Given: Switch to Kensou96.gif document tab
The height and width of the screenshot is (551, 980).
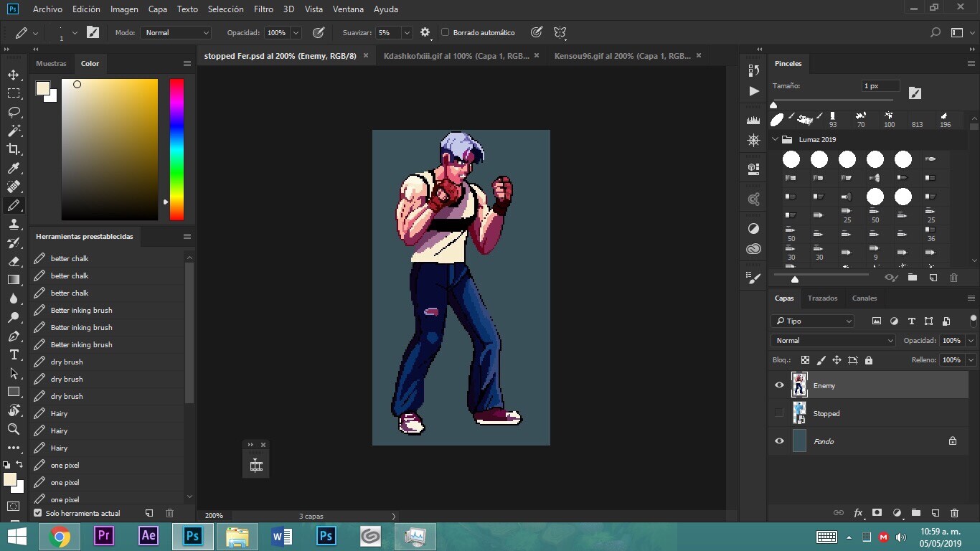Looking at the screenshot, I should pyautogui.click(x=623, y=55).
